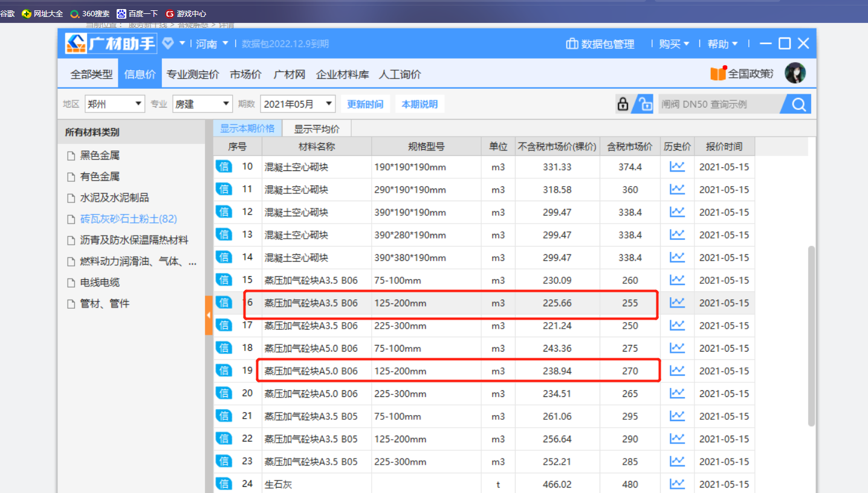868x493 pixels.
Task: Click the open padlock icon
Action: (645, 104)
